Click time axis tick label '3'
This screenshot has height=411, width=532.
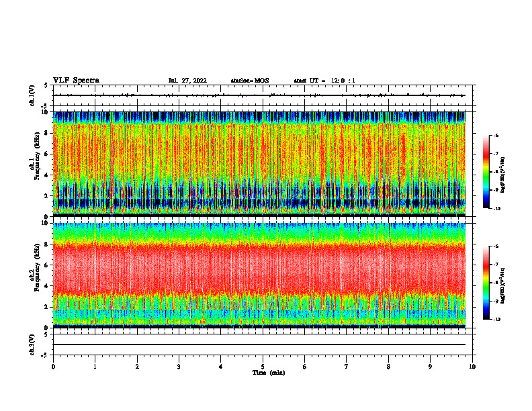(179, 367)
